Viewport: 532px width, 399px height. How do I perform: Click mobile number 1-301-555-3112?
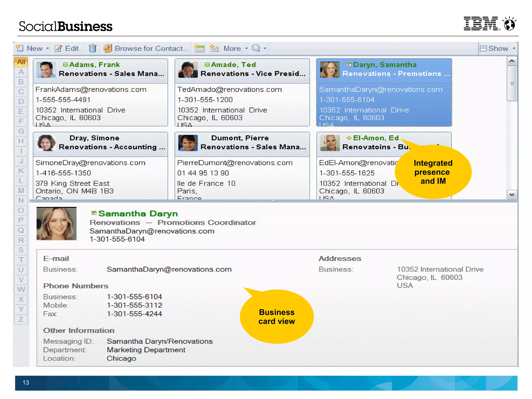[x=135, y=305]
